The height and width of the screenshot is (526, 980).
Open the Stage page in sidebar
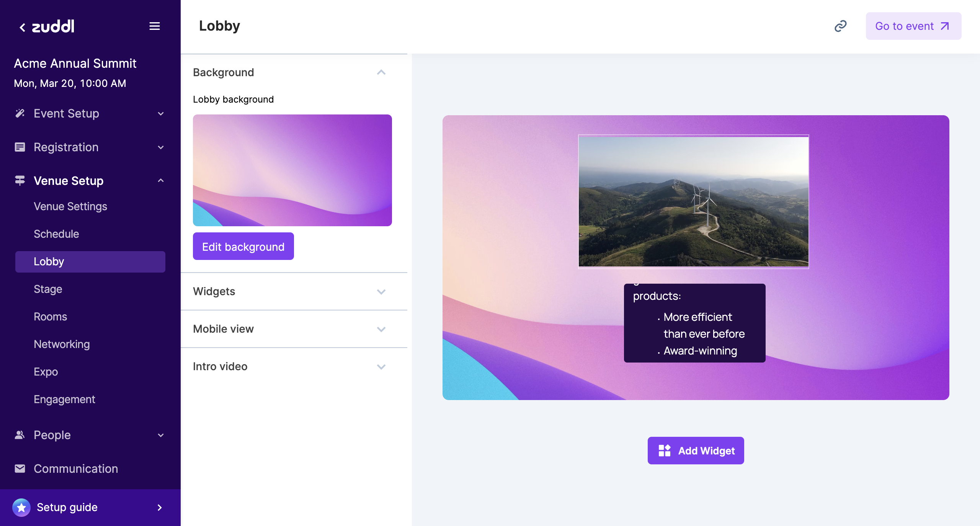[x=48, y=289]
